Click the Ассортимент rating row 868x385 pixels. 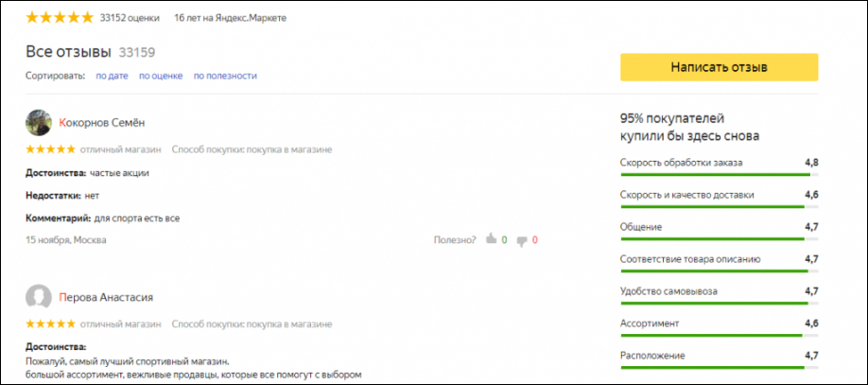pyautogui.click(x=719, y=324)
